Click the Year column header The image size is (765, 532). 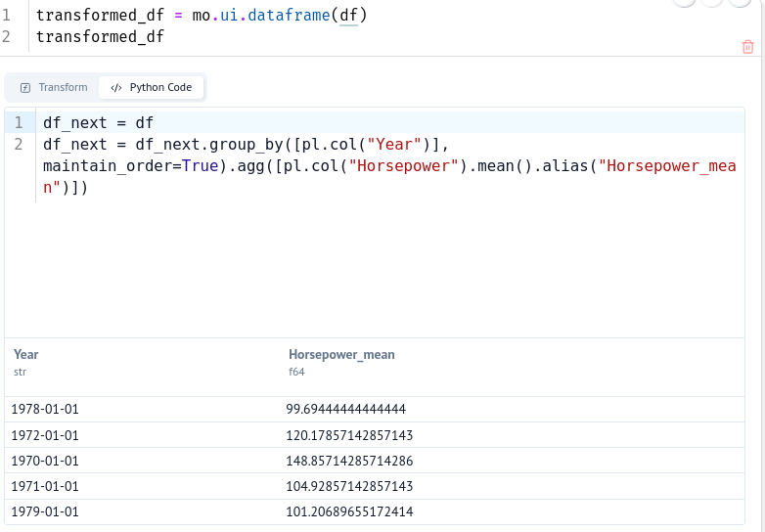(x=26, y=354)
